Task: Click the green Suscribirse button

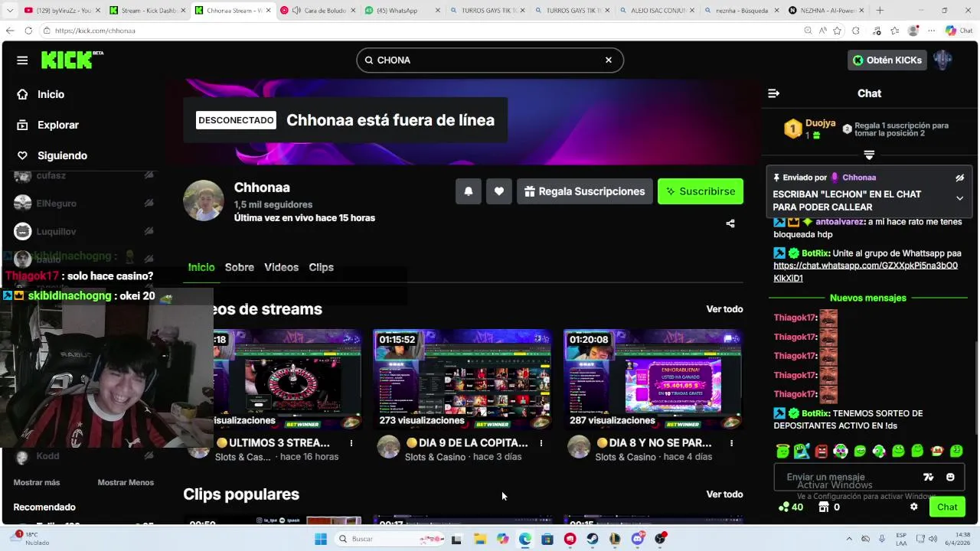Action: click(x=701, y=191)
